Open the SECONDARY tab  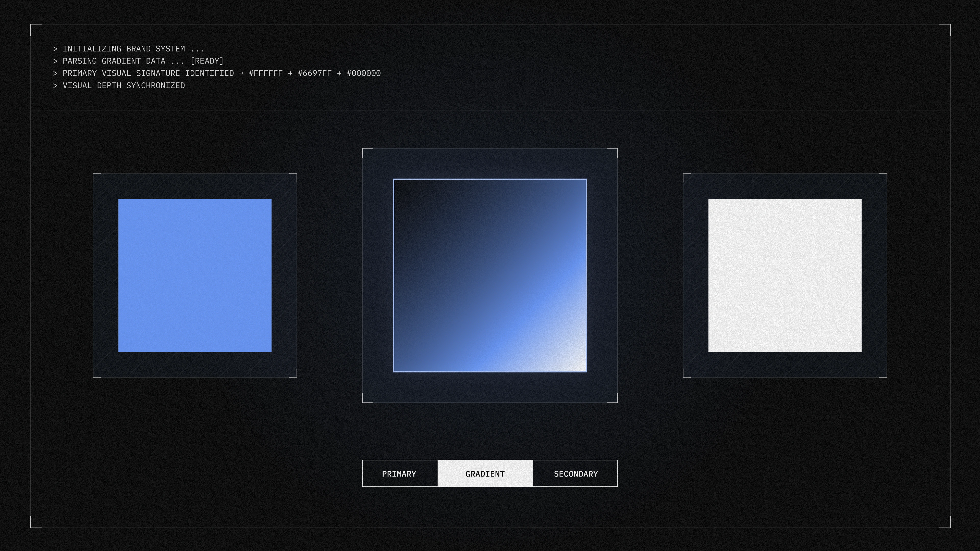575,473
